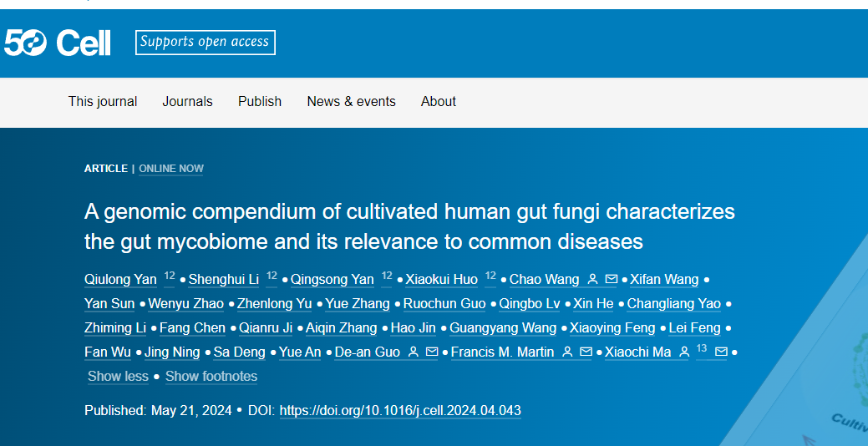868x446 pixels.
Task: Click the Cell 50 logo
Action: (58, 43)
